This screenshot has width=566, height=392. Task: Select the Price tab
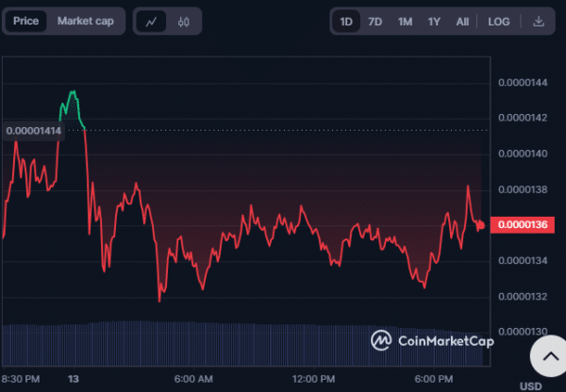26,21
